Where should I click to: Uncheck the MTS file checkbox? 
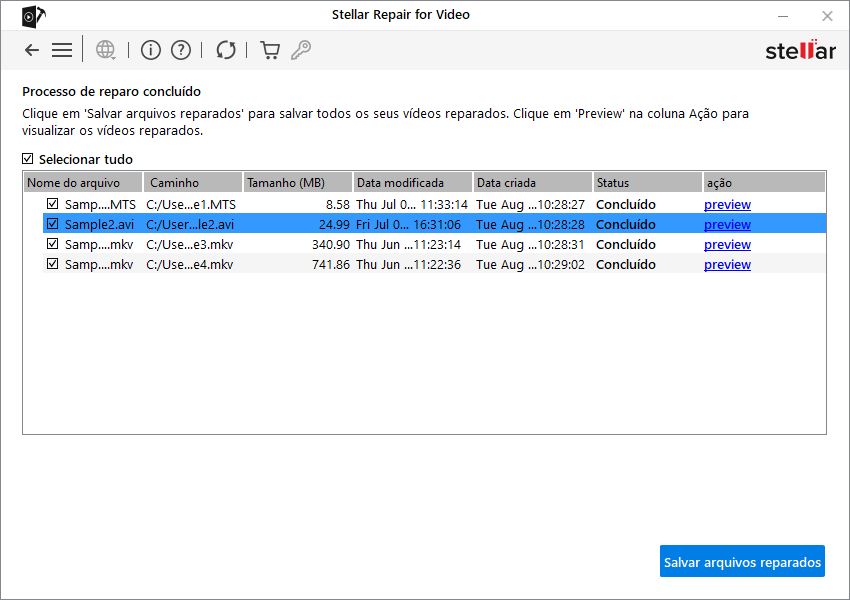point(53,204)
